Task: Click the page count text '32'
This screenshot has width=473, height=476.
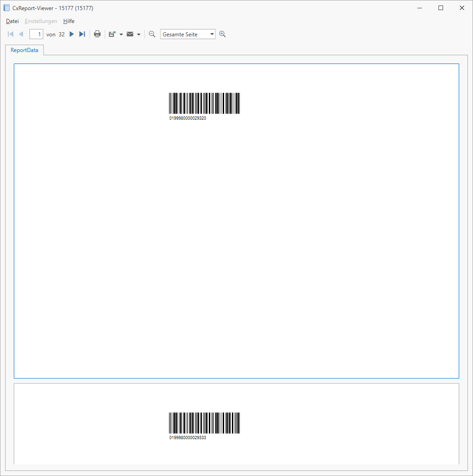Action: [62, 35]
